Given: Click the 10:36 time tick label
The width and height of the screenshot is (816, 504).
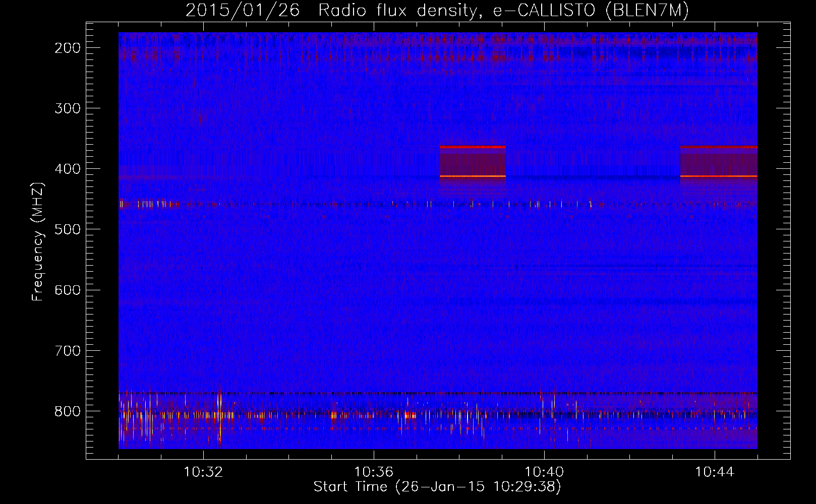Looking at the screenshot, I should 374,472.
